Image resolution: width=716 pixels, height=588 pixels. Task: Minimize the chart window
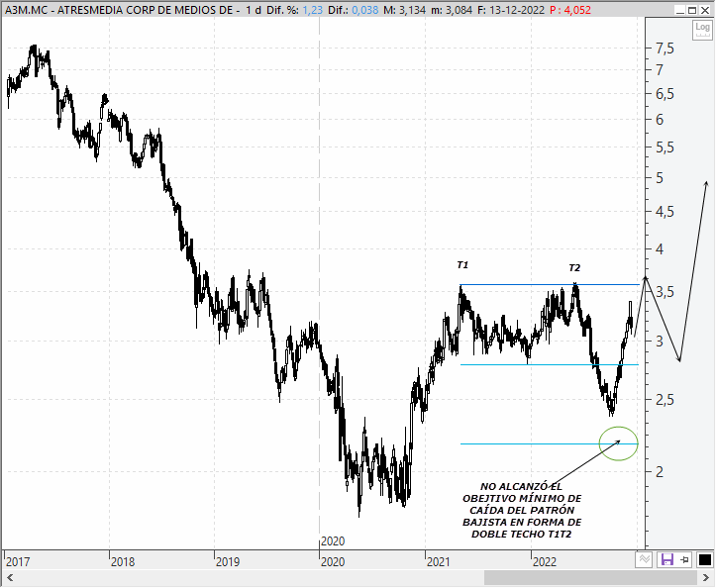[681, 10]
